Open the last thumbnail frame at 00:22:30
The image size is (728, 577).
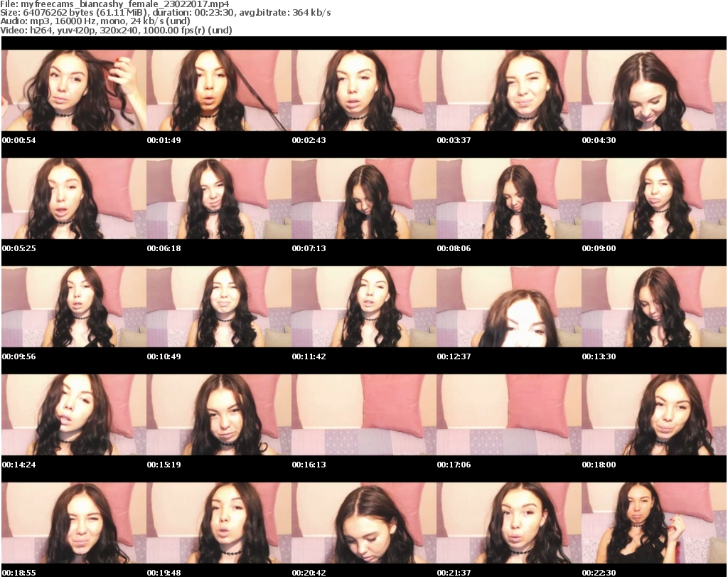[654, 523]
